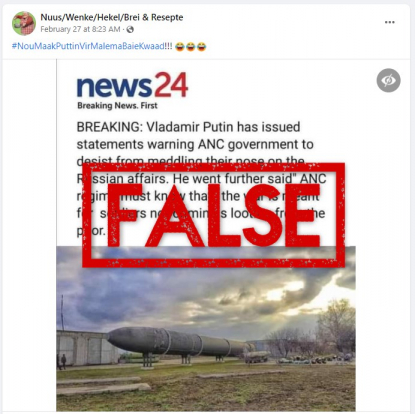The width and height of the screenshot is (415, 414).
Task: Open Nuus/Wenke/Hekel/Brei & Resepte page
Action: pyautogui.click(x=112, y=17)
